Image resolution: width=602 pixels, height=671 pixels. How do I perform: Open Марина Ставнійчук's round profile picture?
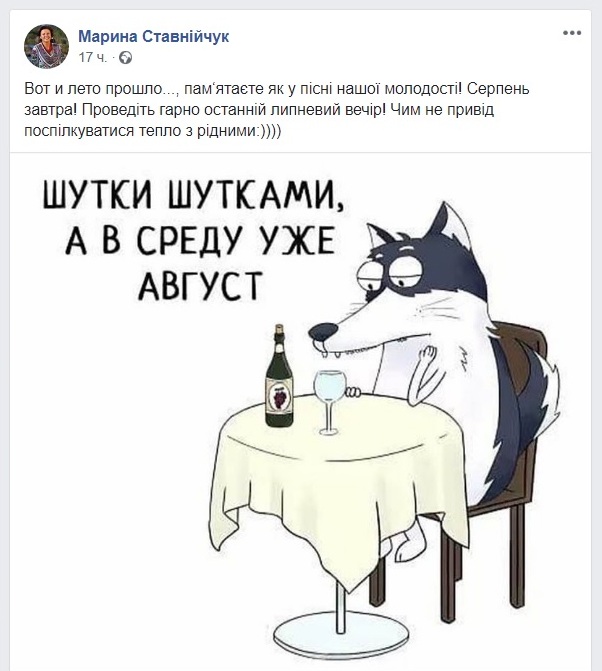[46, 46]
